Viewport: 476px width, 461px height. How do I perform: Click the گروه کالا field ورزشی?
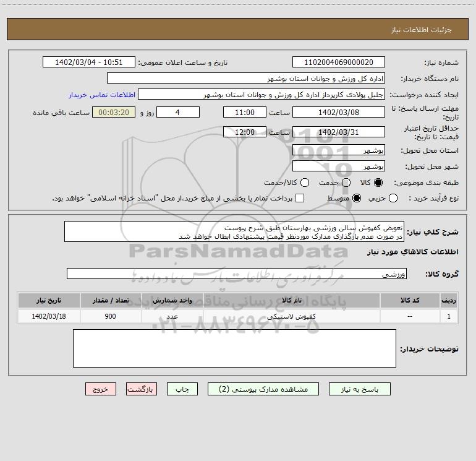coord(237,274)
